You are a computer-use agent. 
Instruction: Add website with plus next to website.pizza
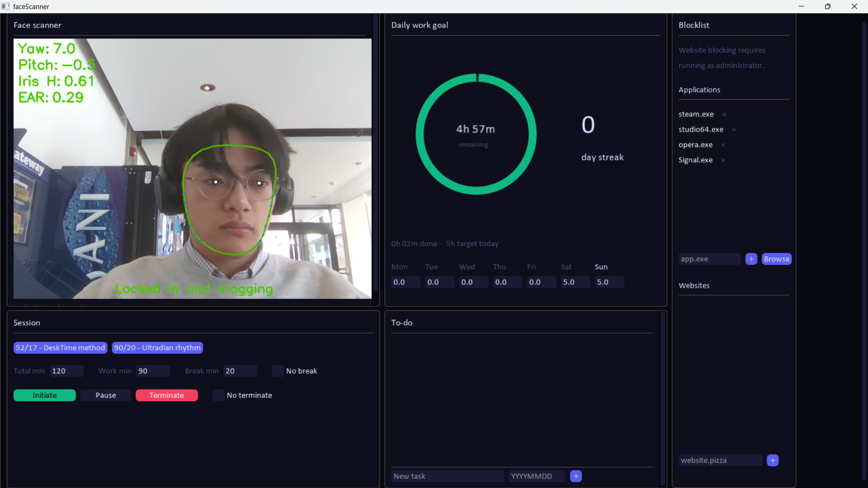coord(773,460)
